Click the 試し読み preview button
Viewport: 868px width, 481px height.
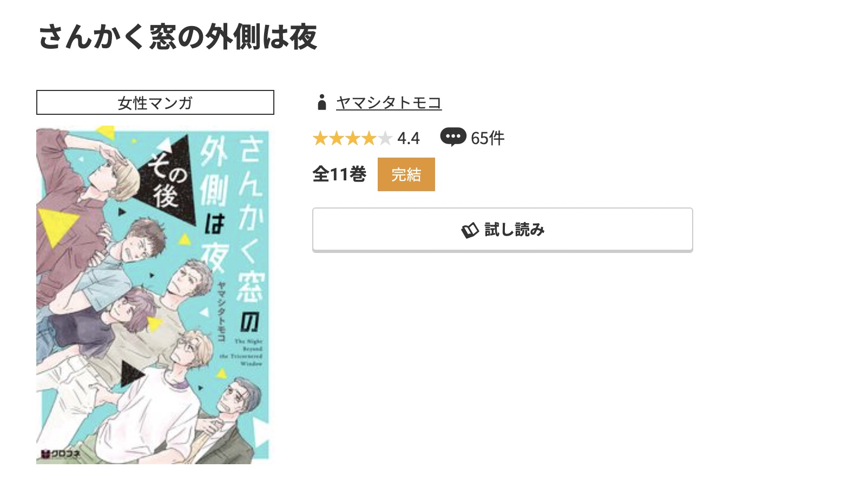tap(502, 229)
